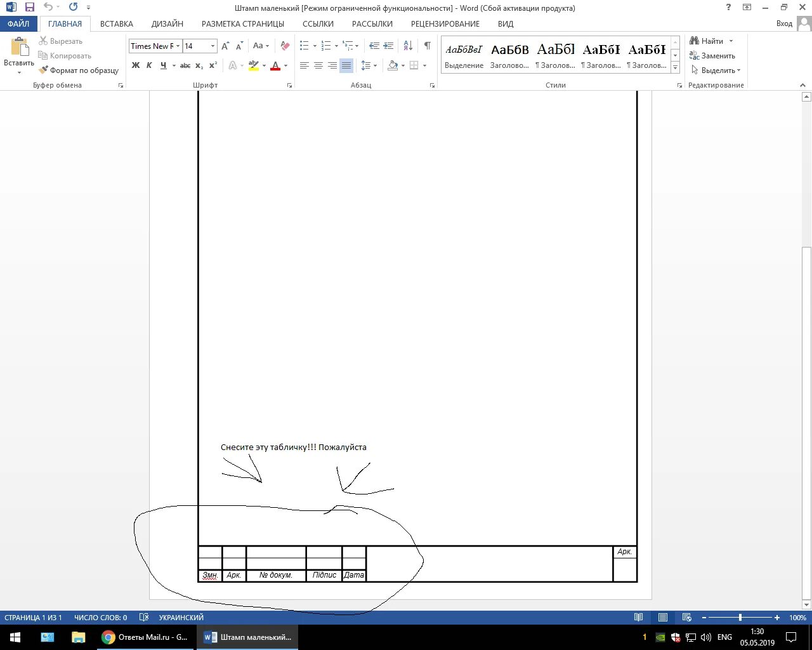This screenshot has height=650, width=812.
Task: Sort the selected text alphabetically
Action: (x=408, y=46)
